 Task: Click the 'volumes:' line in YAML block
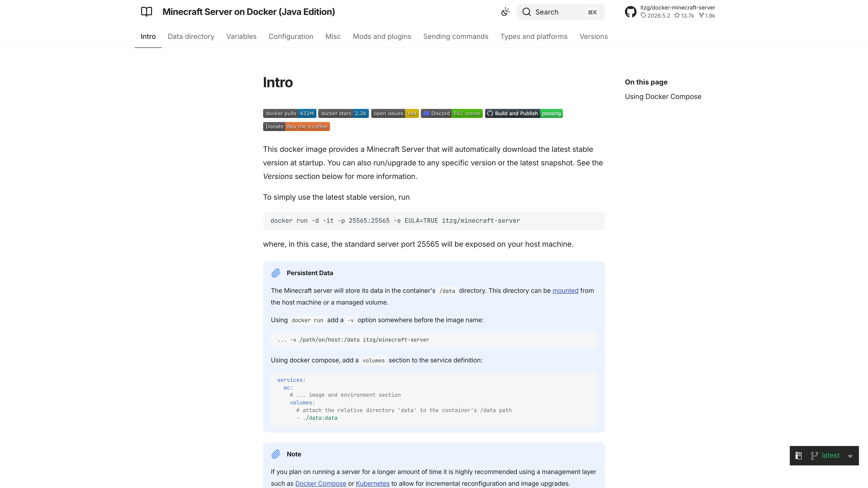[302, 403]
